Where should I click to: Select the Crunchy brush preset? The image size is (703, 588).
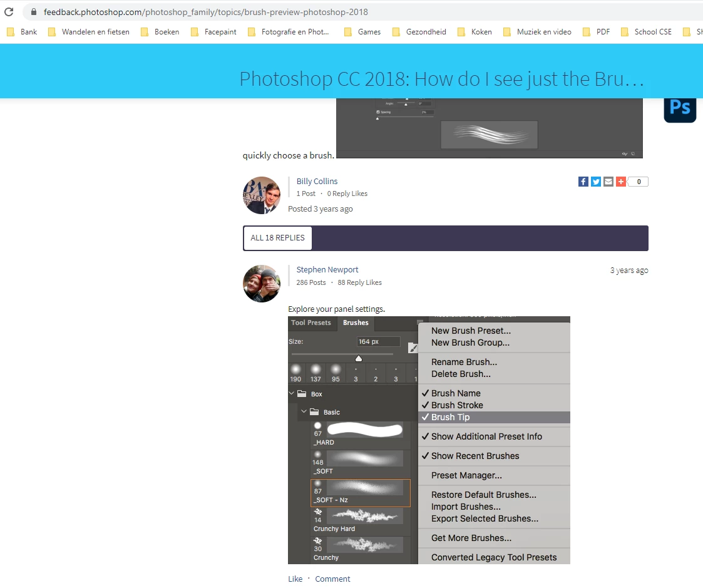tap(361, 550)
